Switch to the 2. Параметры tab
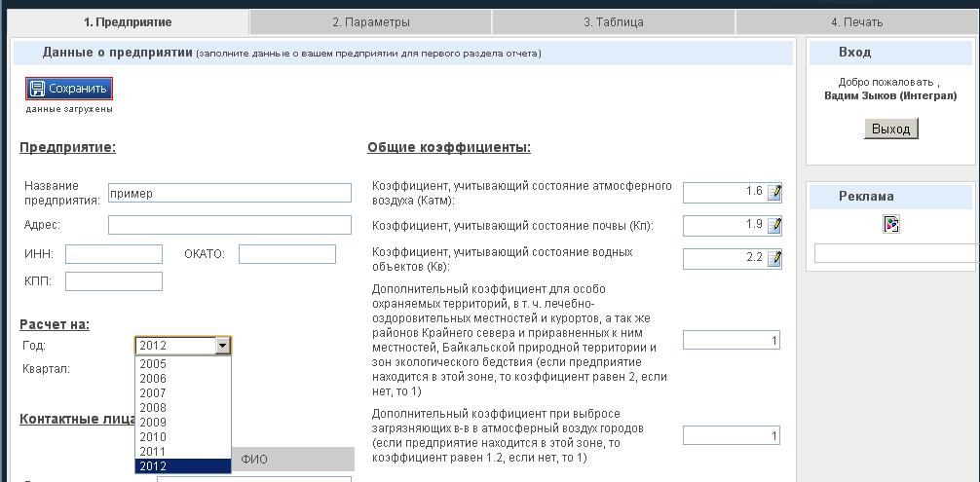Viewport: 980px width, 482px height. pyautogui.click(x=370, y=21)
